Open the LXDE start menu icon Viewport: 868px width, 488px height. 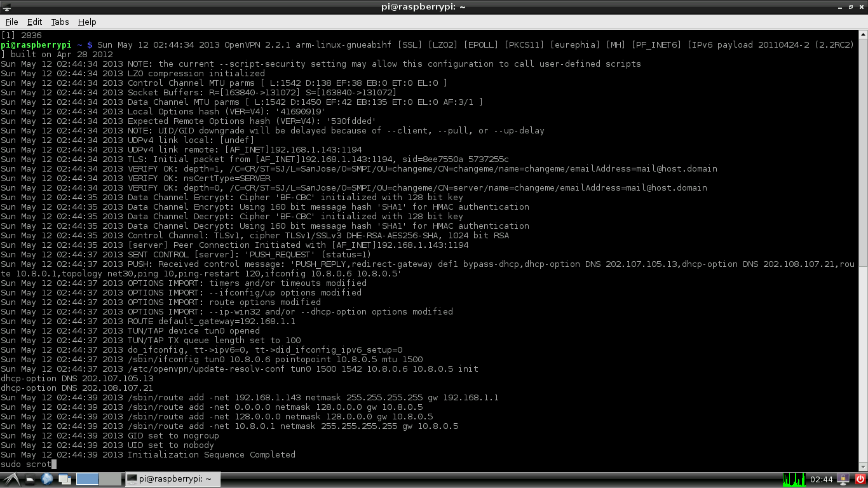click(11, 479)
